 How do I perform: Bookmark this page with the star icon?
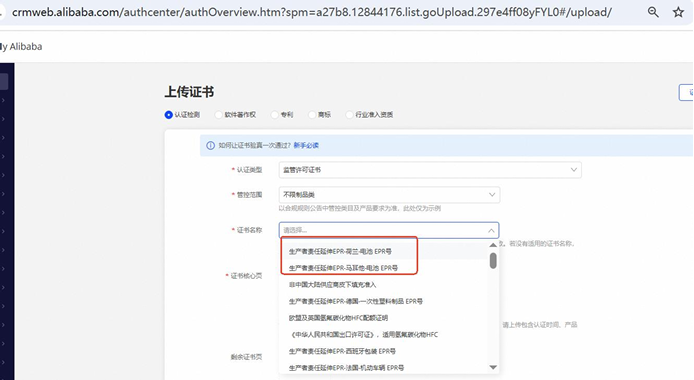coord(679,12)
